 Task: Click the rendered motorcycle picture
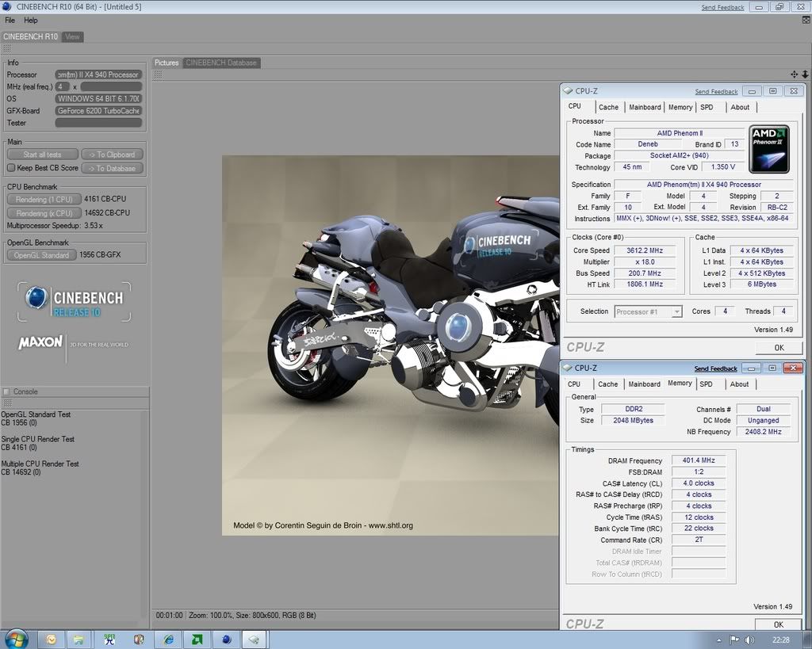click(x=390, y=345)
